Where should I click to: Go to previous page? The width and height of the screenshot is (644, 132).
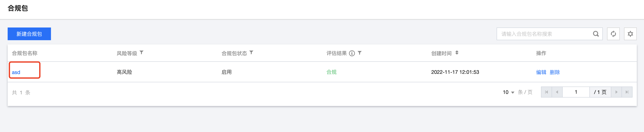557,92
